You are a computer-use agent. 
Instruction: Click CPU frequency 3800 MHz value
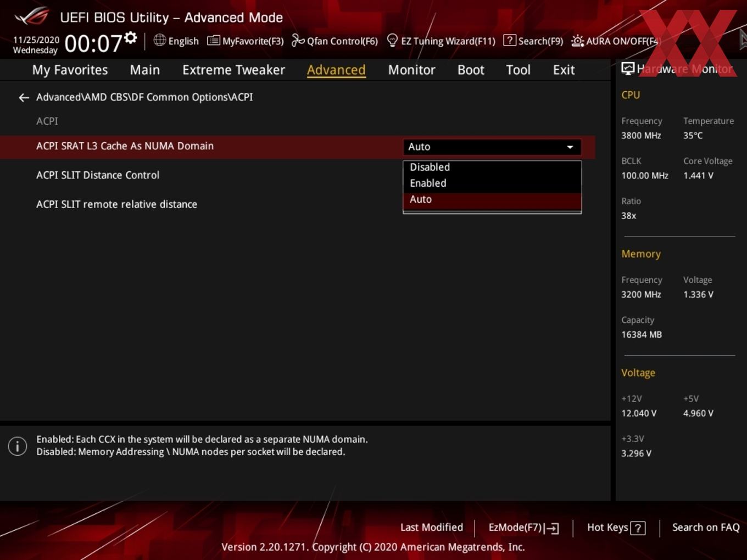tap(641, 136)
